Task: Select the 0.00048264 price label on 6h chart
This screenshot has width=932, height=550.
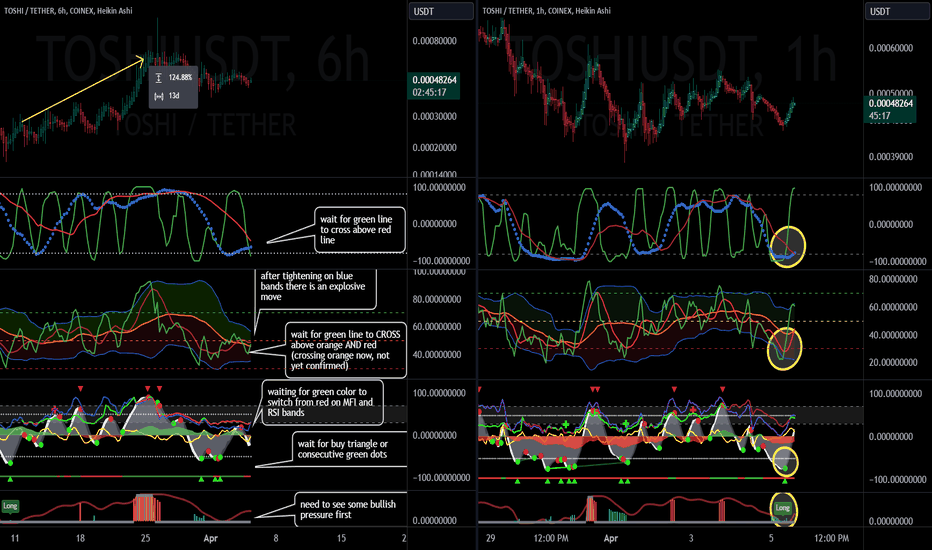Action: tap(435, 80)
